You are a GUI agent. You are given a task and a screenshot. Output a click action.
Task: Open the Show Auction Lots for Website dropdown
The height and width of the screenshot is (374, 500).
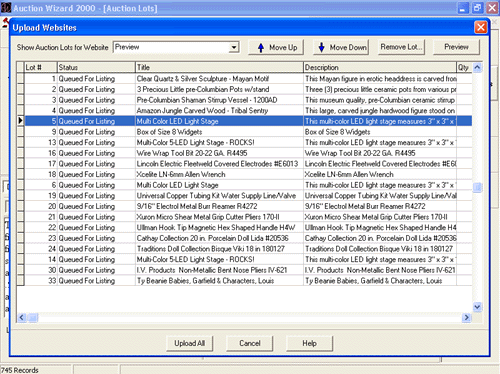(234, 47)
